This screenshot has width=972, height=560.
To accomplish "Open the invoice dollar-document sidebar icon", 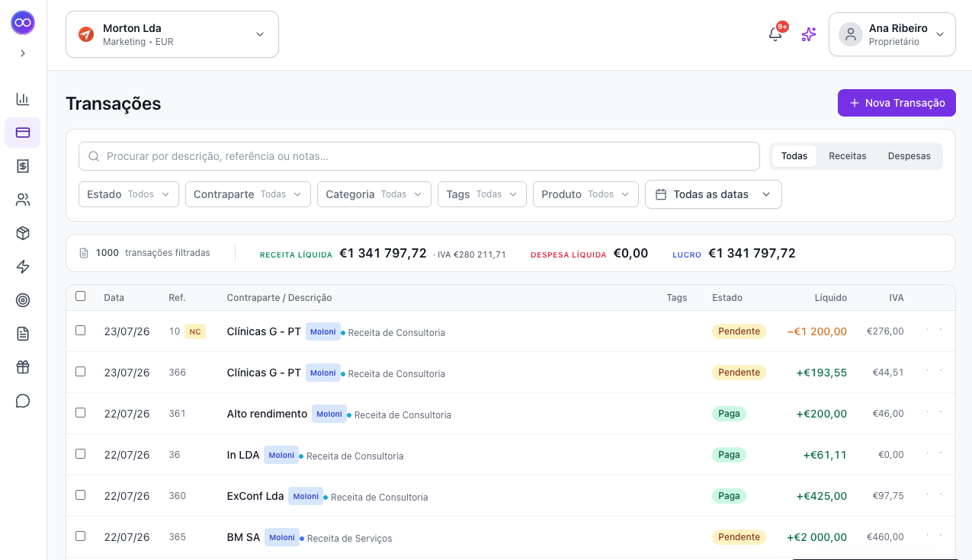I will tap(23, 166).
